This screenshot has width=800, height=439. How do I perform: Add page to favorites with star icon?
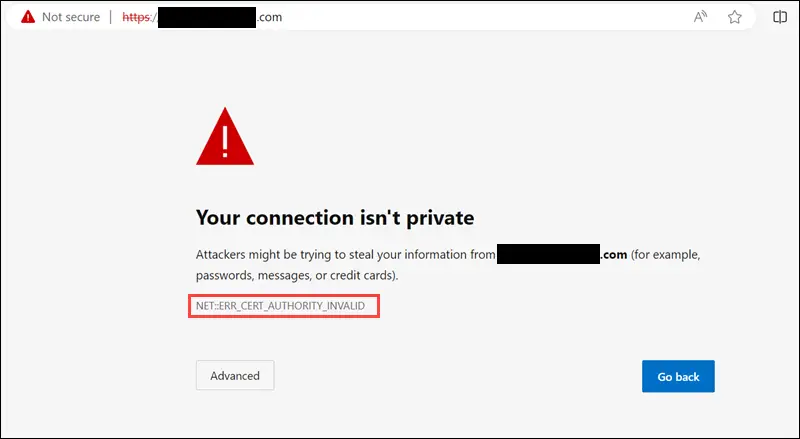[735, 17]
